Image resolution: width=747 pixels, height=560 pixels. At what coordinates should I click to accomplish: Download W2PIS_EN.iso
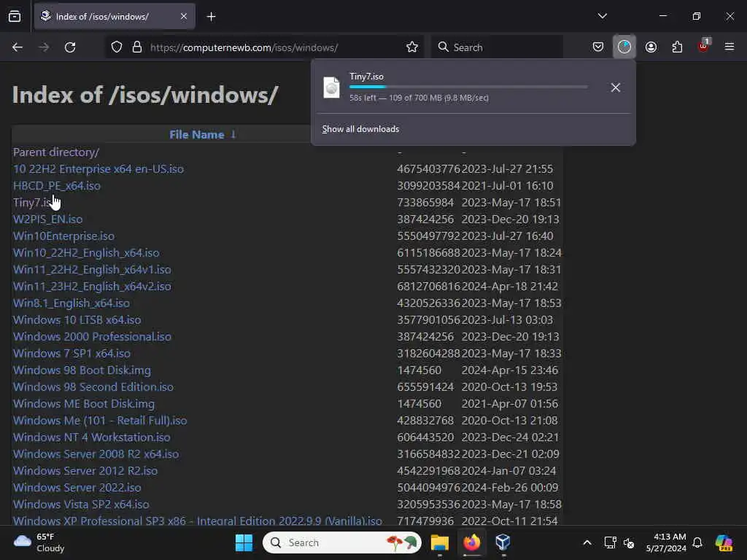(x=47, y=219)
